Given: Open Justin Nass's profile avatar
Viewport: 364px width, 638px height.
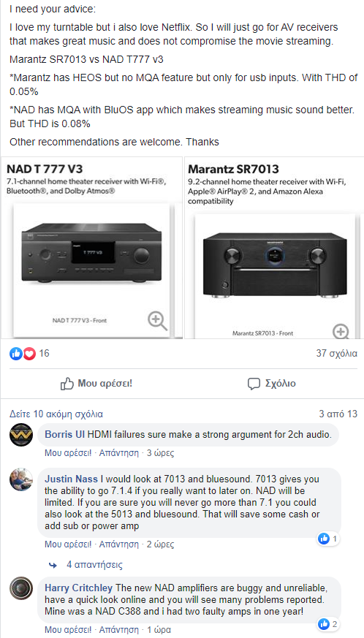Looking at the screenshot, I should [20, 479].
